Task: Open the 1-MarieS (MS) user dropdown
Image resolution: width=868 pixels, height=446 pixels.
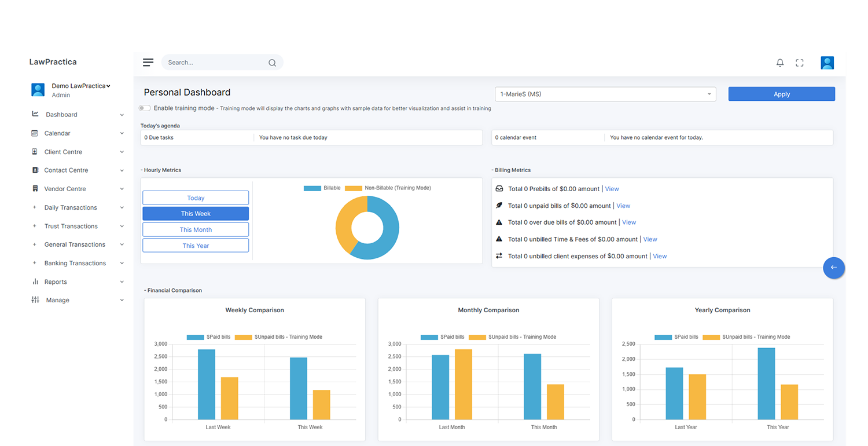Action: (605, 94)
